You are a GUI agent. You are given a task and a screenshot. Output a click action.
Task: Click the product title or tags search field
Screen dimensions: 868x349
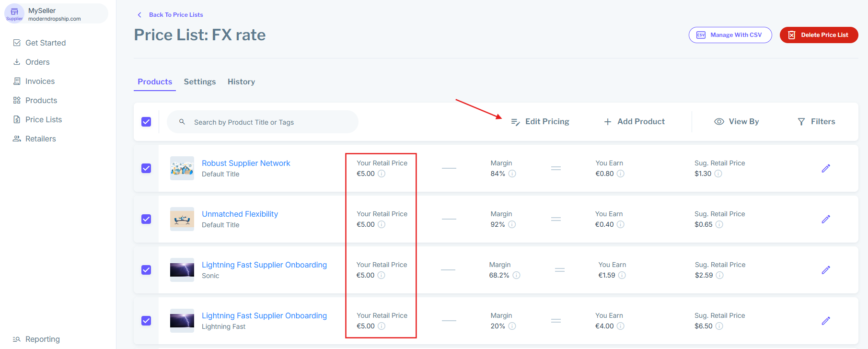pyautogui.click(x=268, y=122)
